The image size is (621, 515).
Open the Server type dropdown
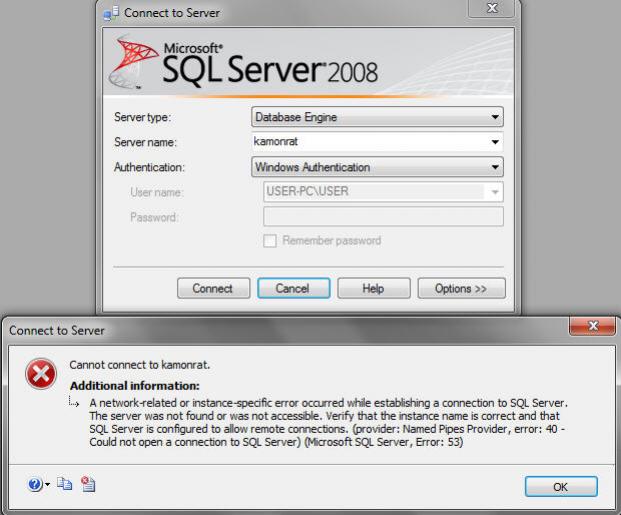coord(377,117)
